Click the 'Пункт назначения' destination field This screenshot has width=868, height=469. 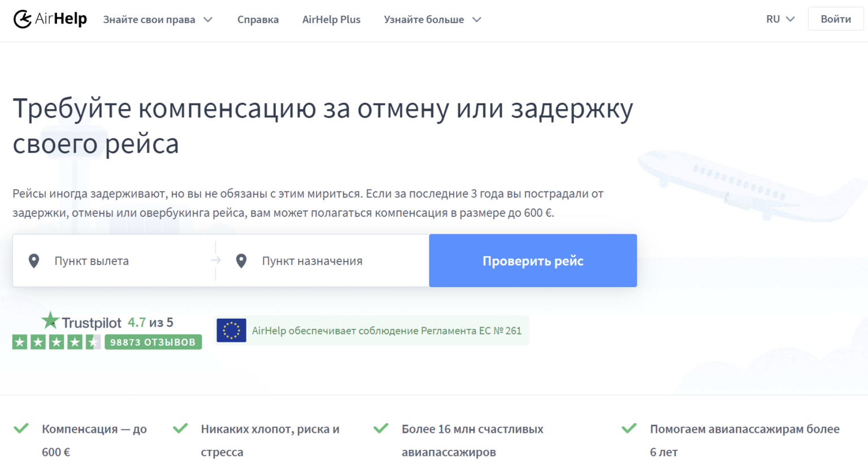323,260
